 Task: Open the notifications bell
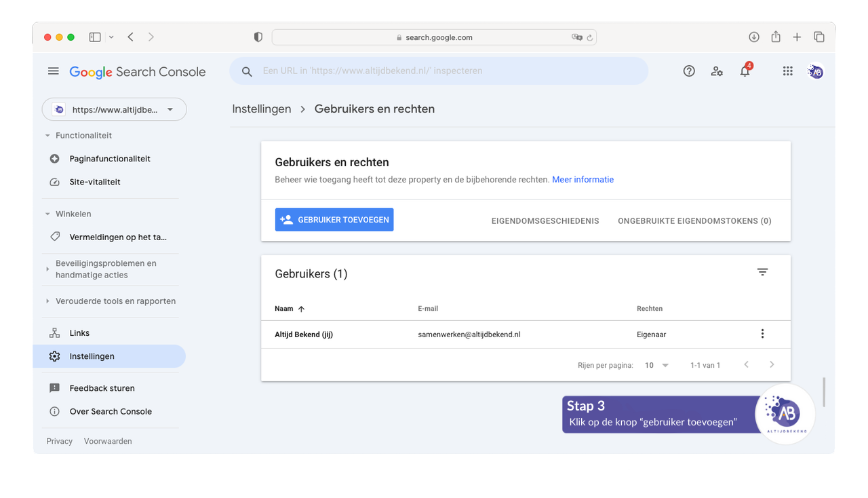coord(745,71)
